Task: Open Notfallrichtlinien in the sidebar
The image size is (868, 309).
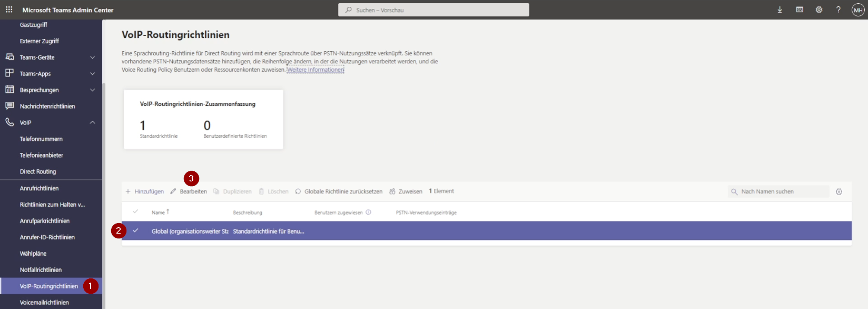Action: pos(41,270)
